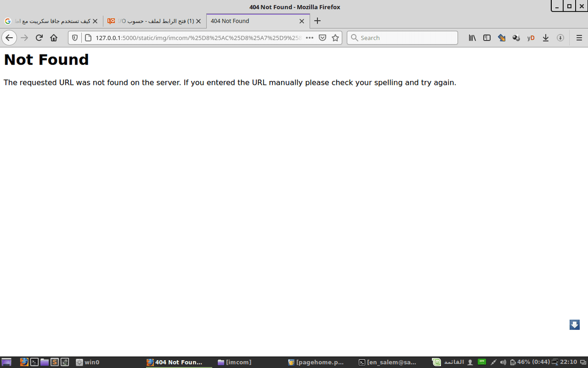Launch Firefox from panel launcher
The width and height of the screenshot is (588, 368).
(24, 362)
